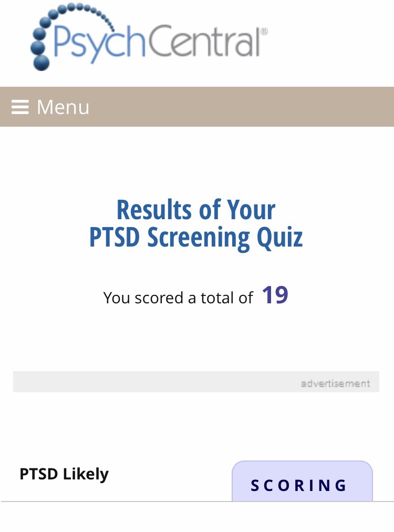394x532 pixels.
Task: Select the score number 19
Action: [x=275, y=295]
